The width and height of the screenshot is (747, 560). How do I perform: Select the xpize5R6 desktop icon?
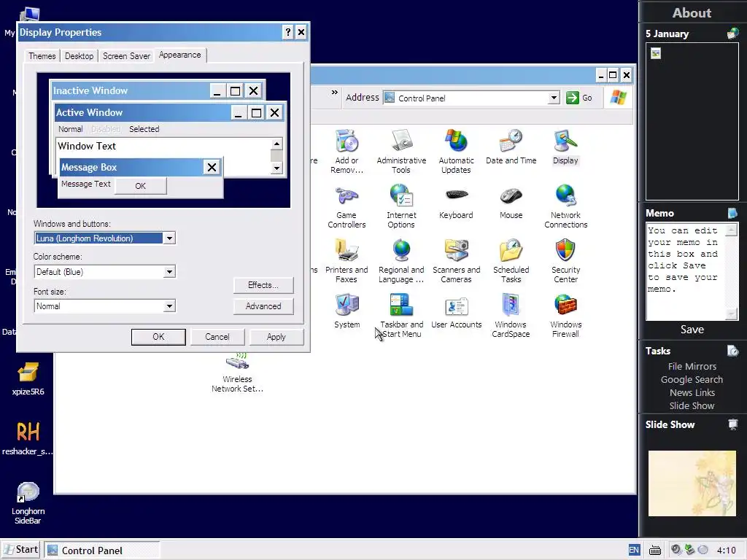28,378
